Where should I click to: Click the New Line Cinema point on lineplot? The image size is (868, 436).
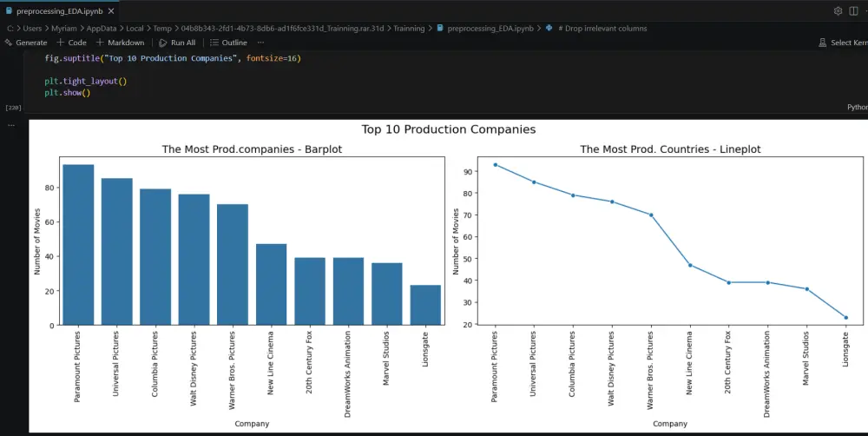click(690, 265)
